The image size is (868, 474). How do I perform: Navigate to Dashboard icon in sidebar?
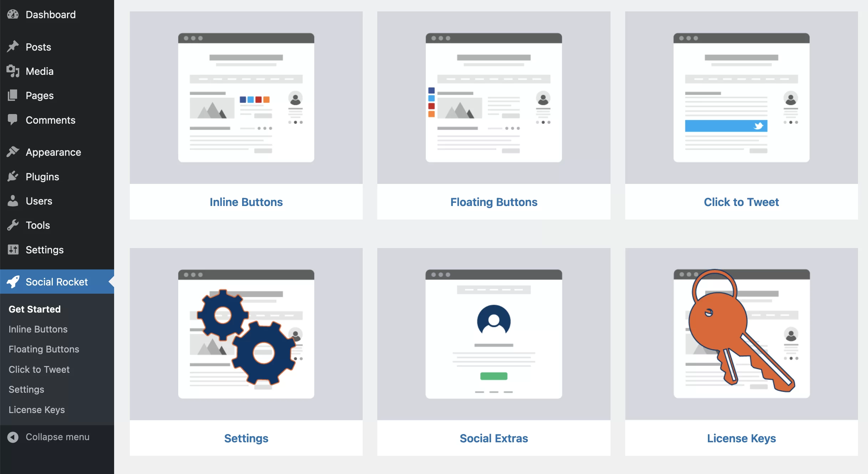[x=13, y=15]
